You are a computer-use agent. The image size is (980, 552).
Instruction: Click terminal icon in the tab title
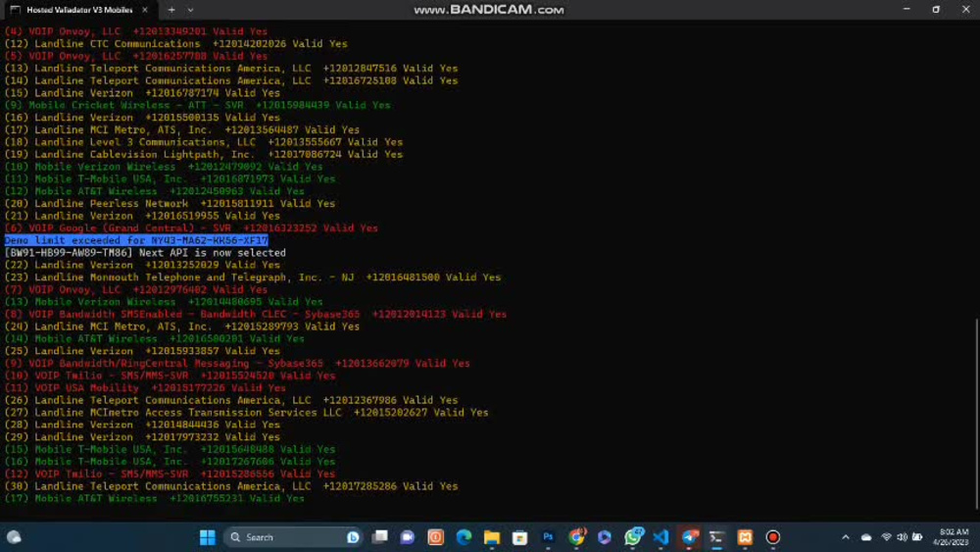coord(16,10)
